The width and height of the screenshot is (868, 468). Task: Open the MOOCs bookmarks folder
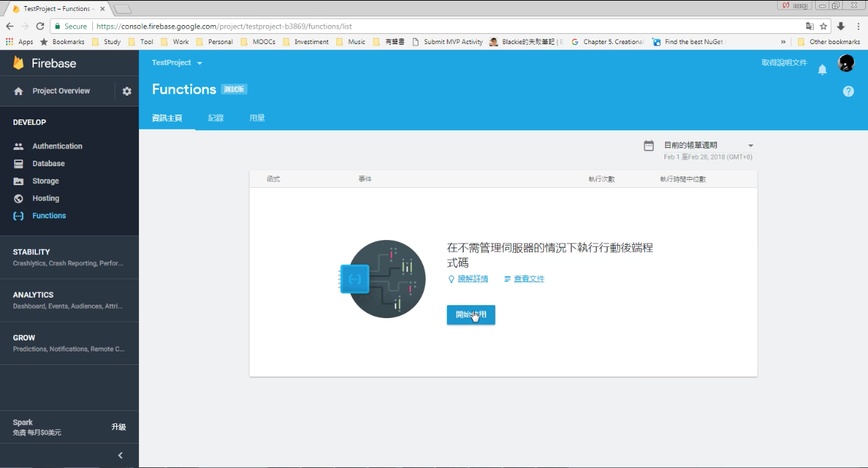(x=258, y=41)
